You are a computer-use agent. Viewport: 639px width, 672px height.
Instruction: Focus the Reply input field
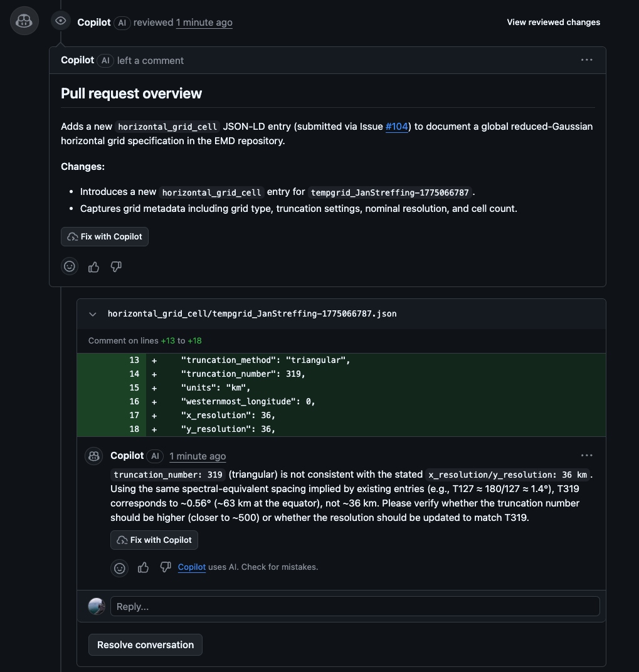[355, 606]
